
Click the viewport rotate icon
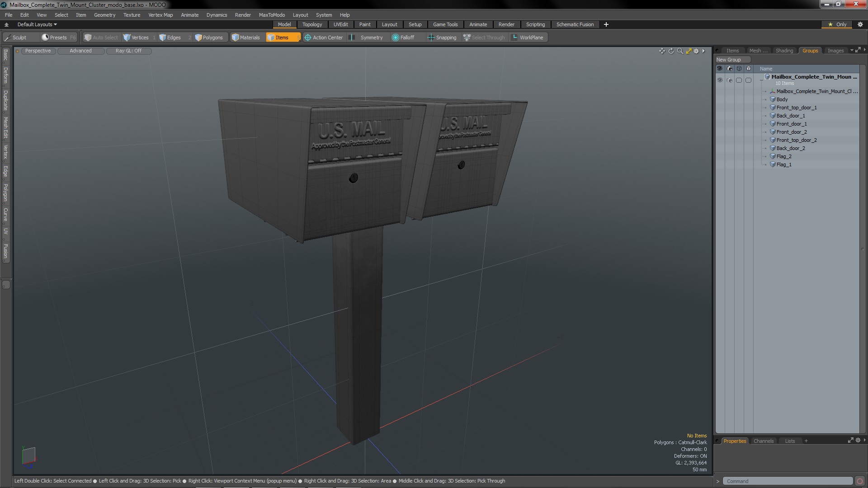[671, 51]
